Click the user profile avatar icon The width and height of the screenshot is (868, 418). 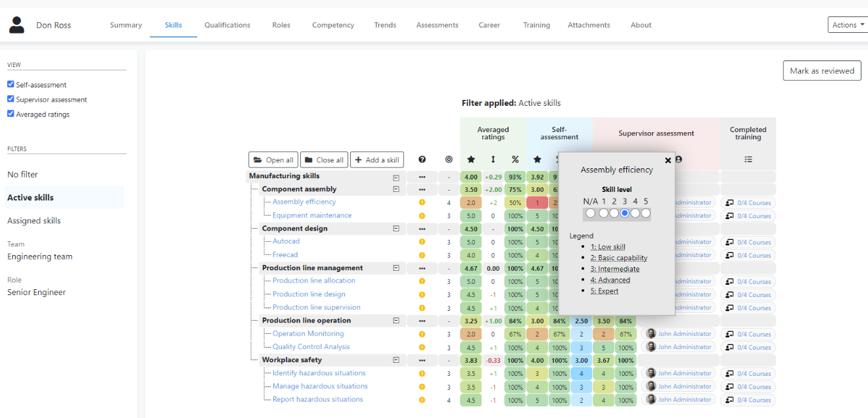(16, 25)
